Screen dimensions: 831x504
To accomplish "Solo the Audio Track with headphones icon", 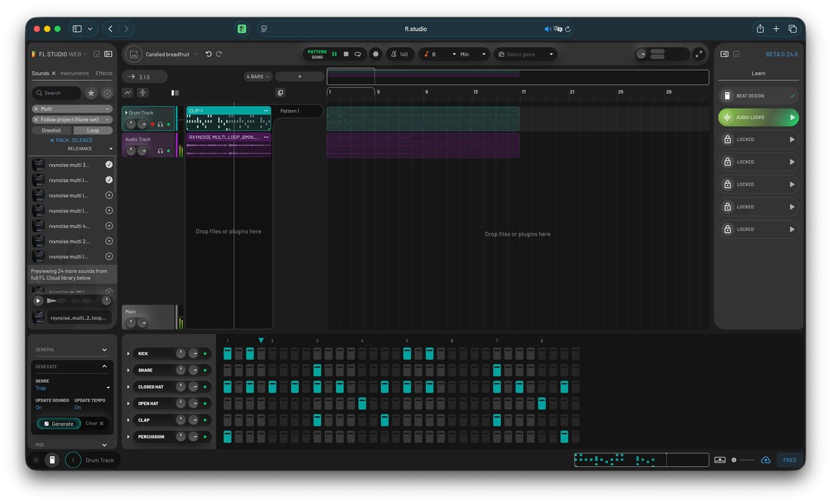I will 160,150.
